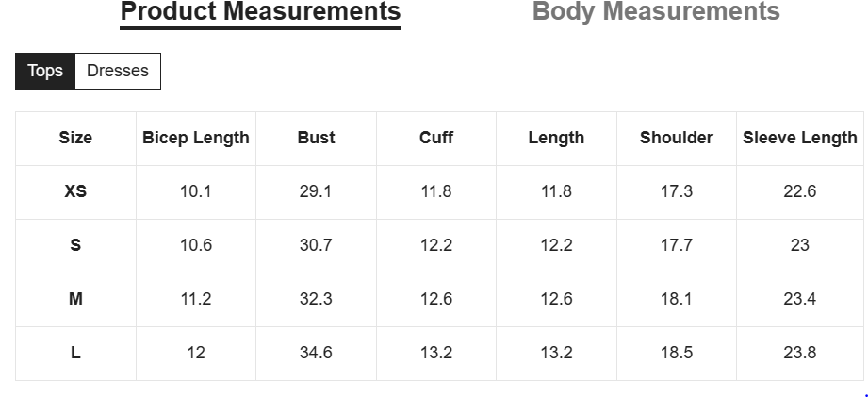This screenshot has width=868, height=397.
Task: Switch to the Dresses category button
Action: (x=118, y=71)
